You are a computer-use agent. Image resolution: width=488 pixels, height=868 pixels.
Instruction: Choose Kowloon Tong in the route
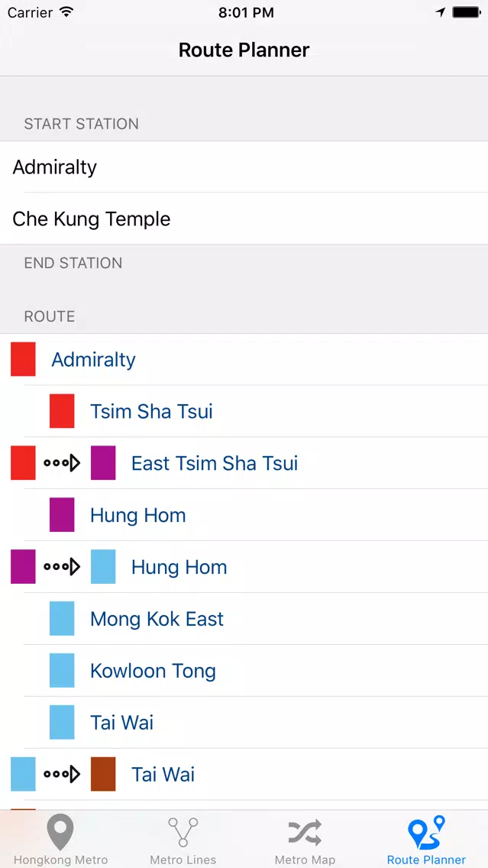click(x=153, y=671)
